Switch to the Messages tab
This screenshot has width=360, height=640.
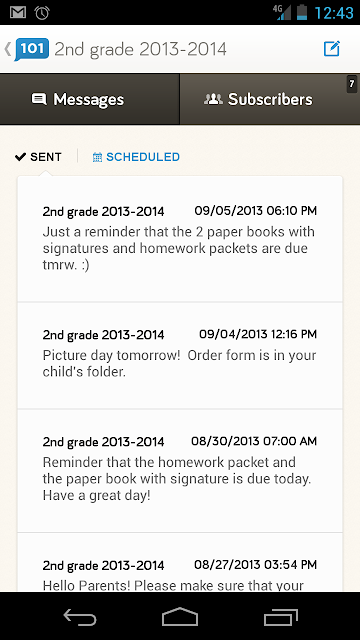click(x=89, y=99)
